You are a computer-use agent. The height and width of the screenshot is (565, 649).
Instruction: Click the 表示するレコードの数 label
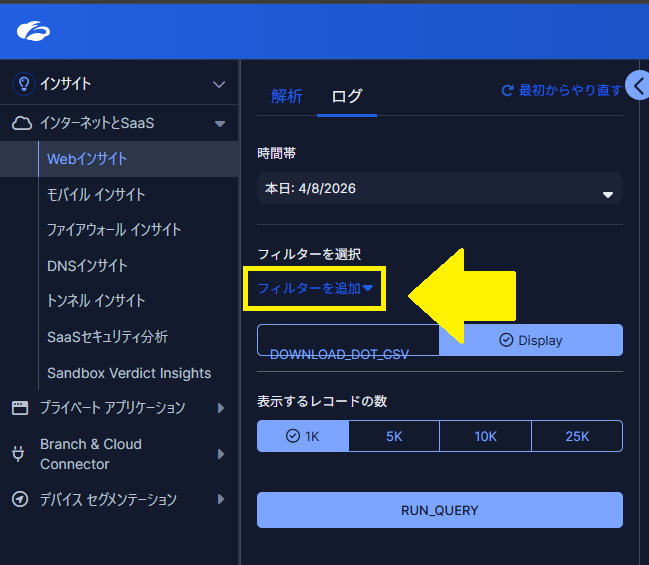coord(322,401)
